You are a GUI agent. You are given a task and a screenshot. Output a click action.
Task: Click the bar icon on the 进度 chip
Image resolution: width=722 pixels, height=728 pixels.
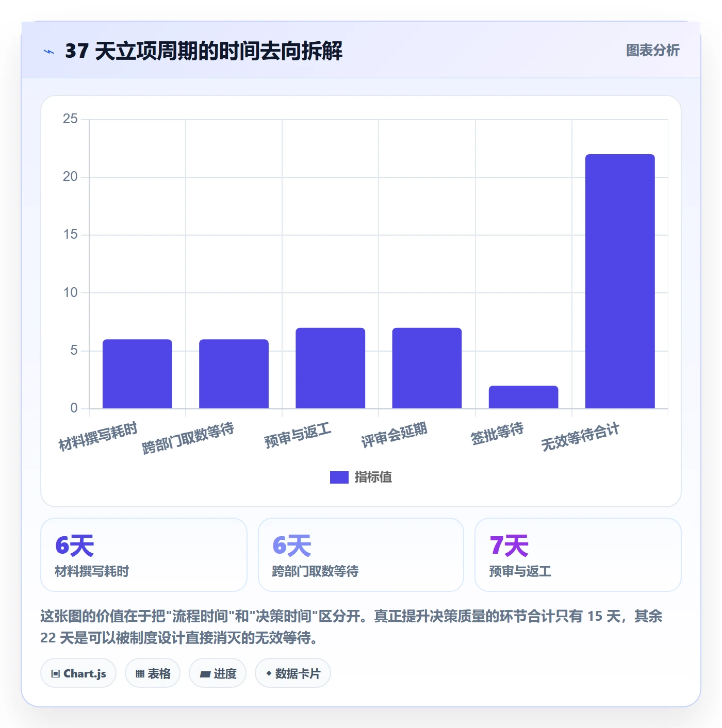click(x=205, y=674)
